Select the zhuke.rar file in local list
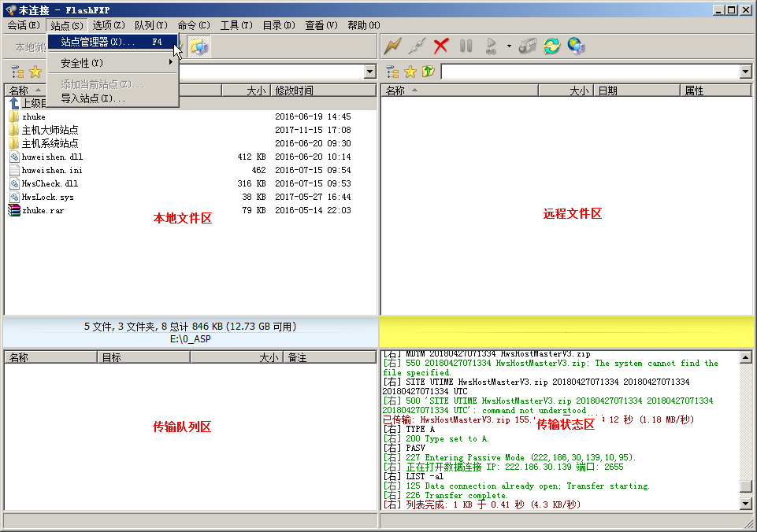 click(x=43, y=210)
